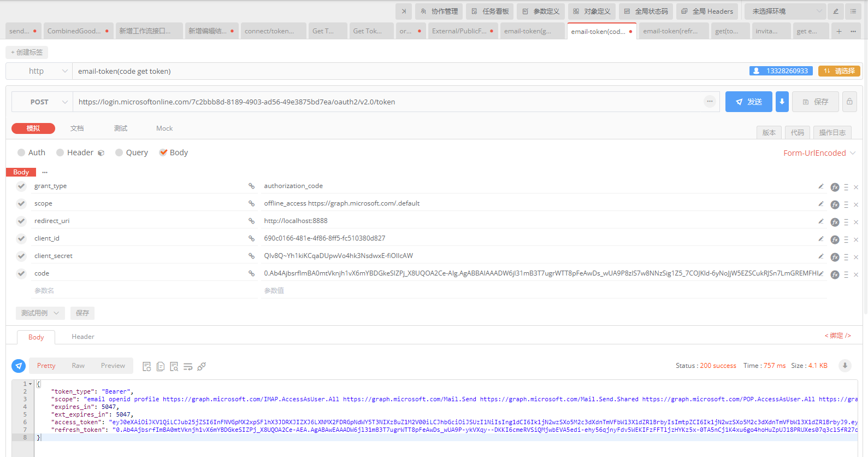The width and height of the screenshot is (868, 457).
Task: Click the lock icon next to Save
Action: [849, 102]
